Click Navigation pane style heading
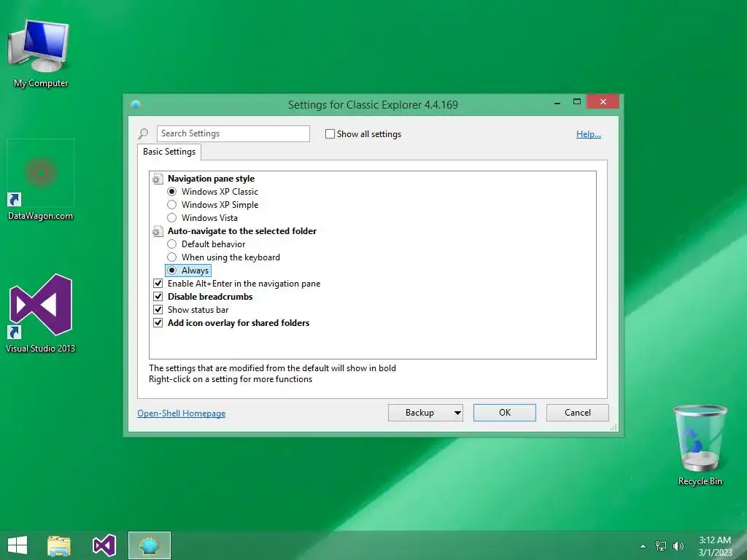Screen dimensions: 747x560 click(x=211, y=179)
